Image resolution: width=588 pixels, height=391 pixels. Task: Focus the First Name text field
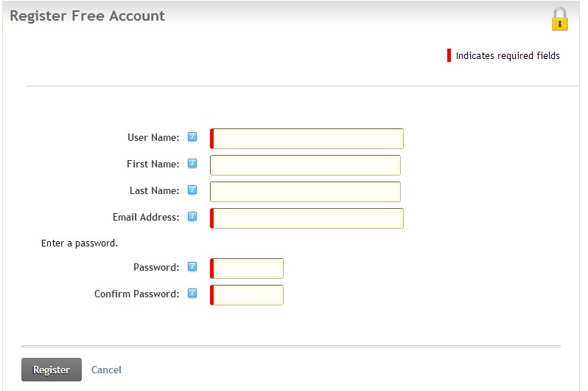[x=305, y=165]
